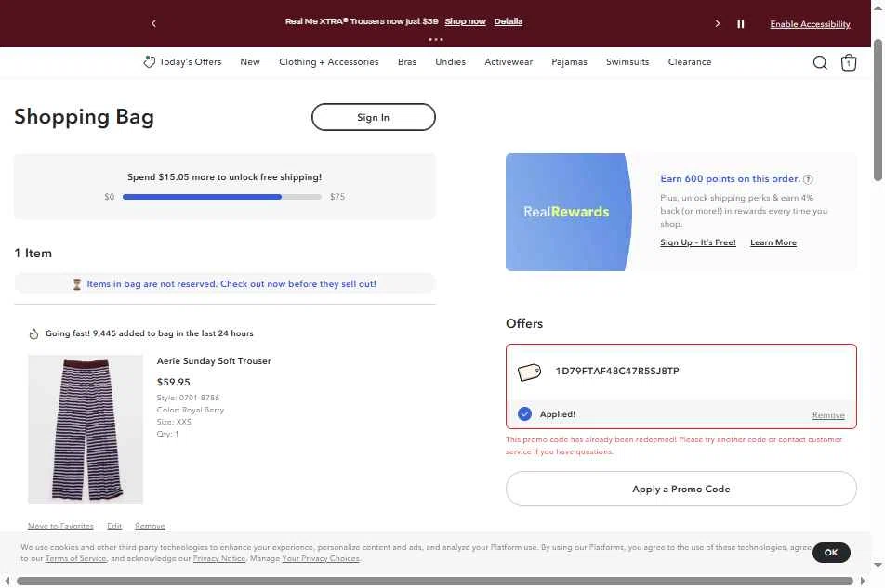885x588 pixels.
Task: Click the hourglass not-reserved icon
Action: point(77,284)
